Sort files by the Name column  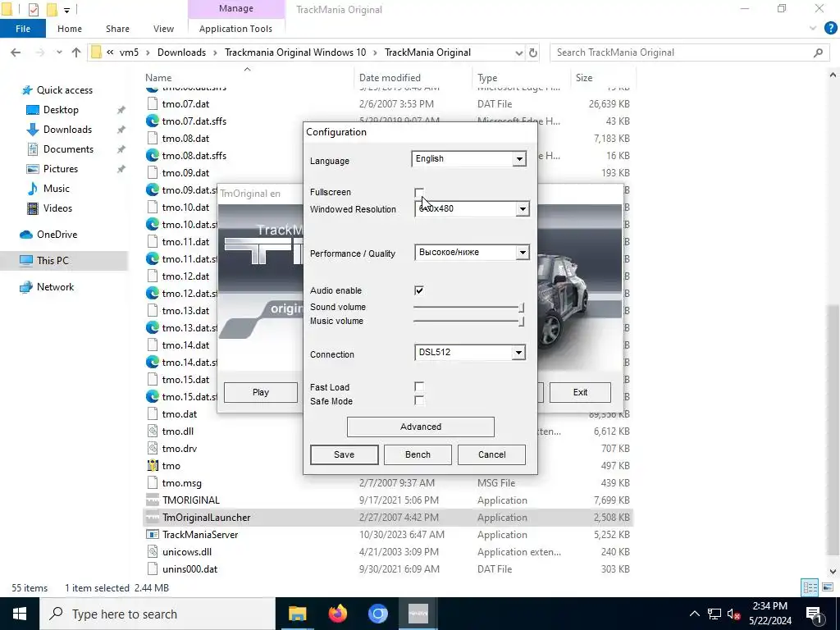(158, 78)
